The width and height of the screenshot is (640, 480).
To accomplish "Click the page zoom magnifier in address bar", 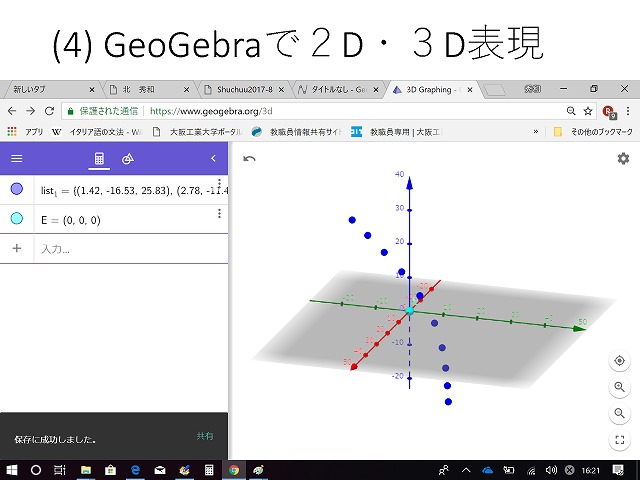I will coord(571,111).
